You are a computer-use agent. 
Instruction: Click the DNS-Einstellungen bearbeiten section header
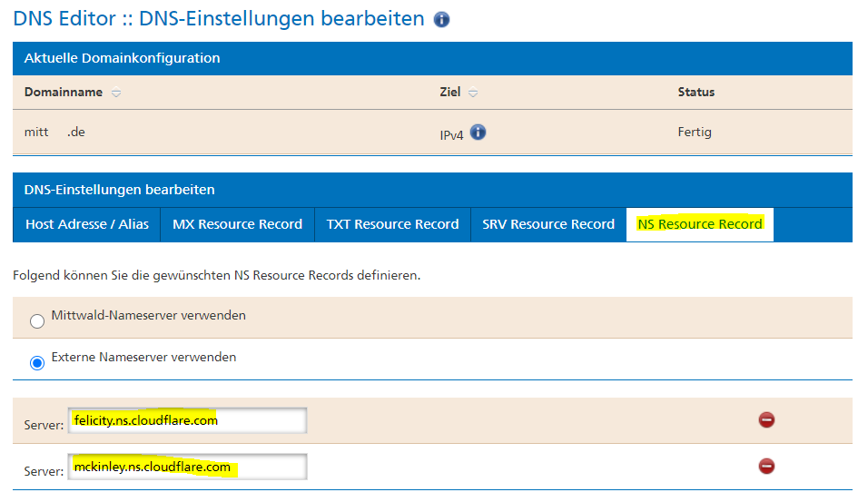click(x=432, y=190)
